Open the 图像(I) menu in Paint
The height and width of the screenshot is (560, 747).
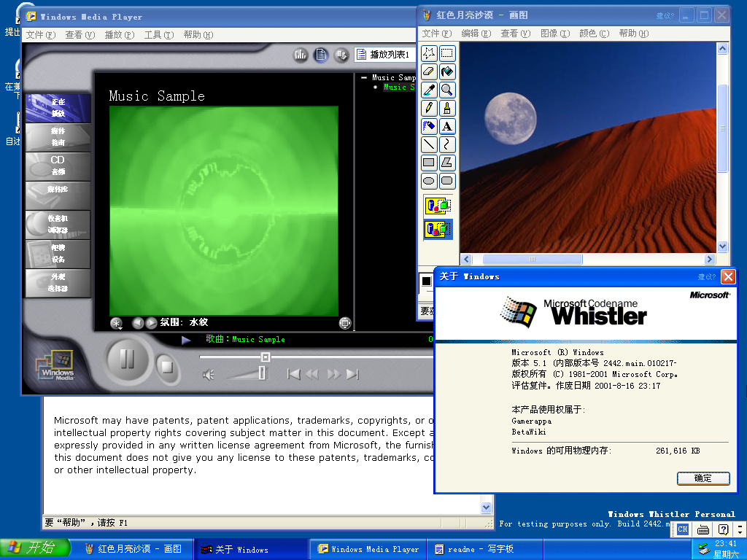point(554,34)
